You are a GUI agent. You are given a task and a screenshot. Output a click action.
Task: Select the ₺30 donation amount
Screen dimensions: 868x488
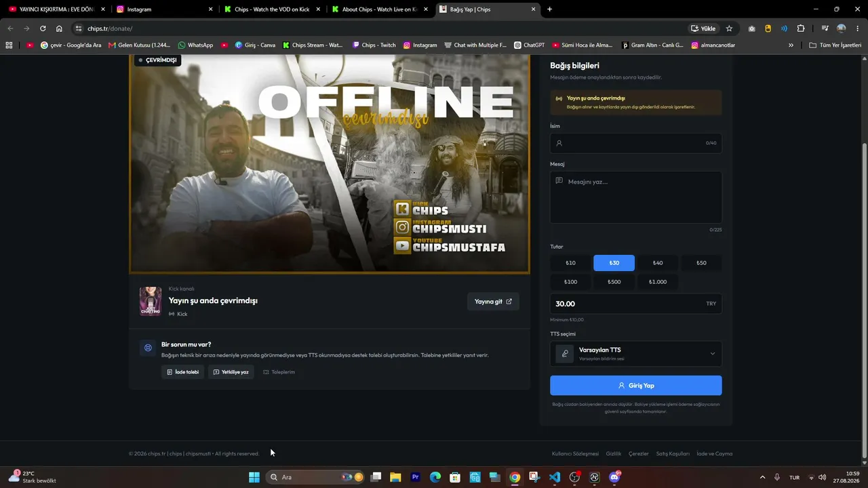pyautogui.click(x=614, y=263)
